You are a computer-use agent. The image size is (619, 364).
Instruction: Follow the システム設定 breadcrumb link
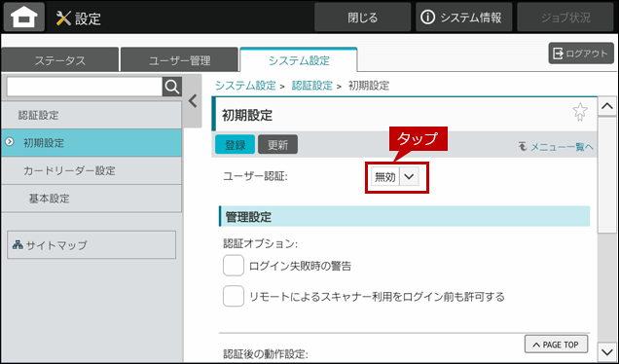[x=245, y=86]
